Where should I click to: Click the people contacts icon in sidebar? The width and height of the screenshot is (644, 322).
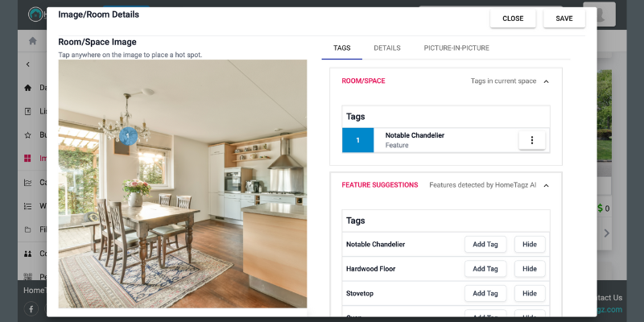[x=28, y=254]
